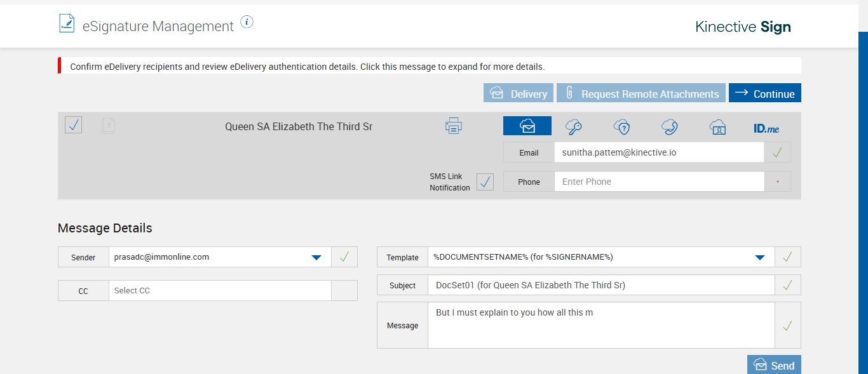Click the green checkmark beside Email field

pos(778,152)
